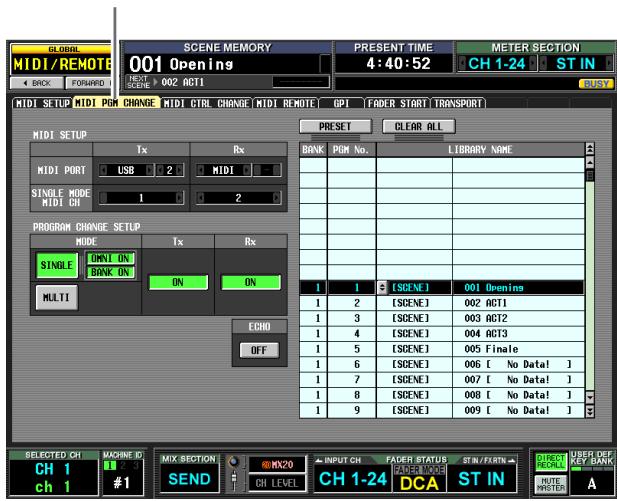Click MIX SECTION SEND display
Screen dimensions: 617x501
[189, 479]
